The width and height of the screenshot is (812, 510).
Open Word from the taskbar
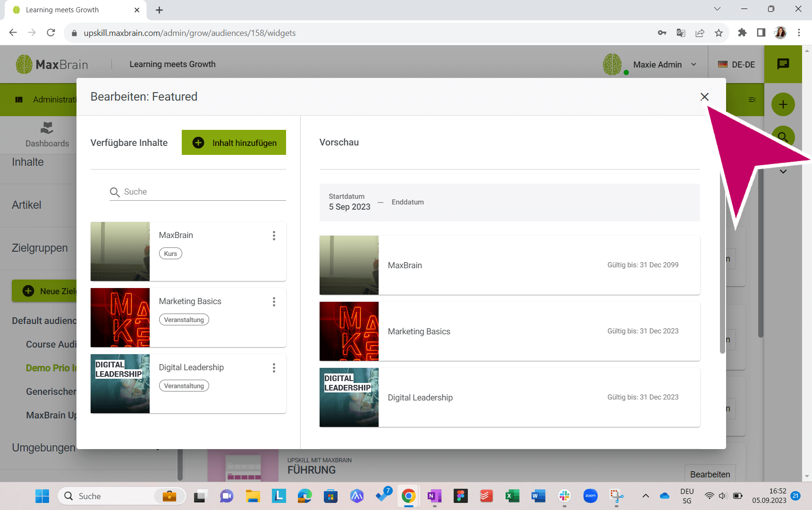[538, 496]
